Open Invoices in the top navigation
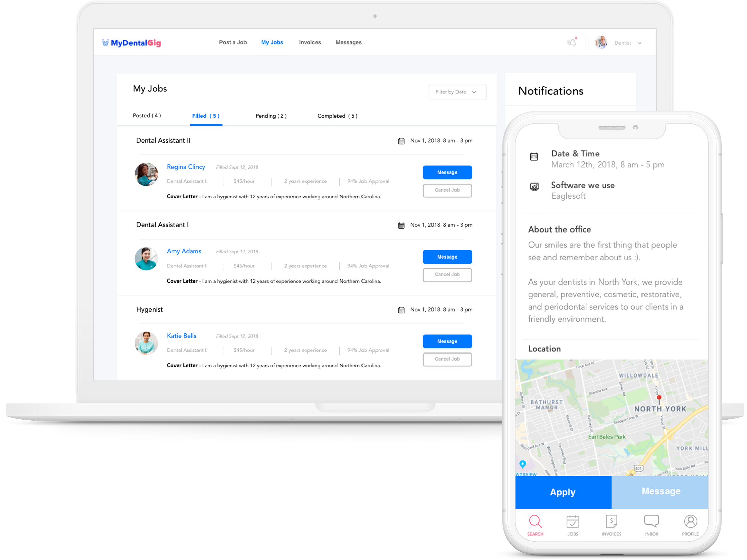This screenshot has height=560, width=747. (311, 43)
